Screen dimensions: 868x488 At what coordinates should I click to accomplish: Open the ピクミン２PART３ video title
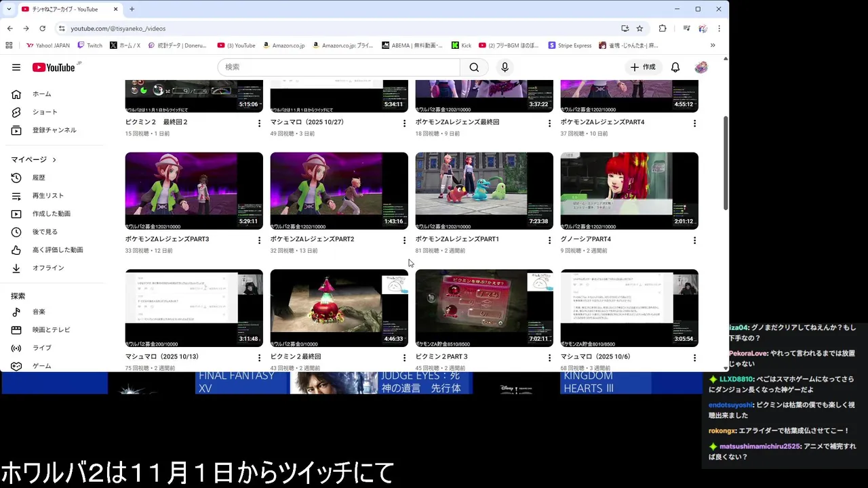pos(441,357)
